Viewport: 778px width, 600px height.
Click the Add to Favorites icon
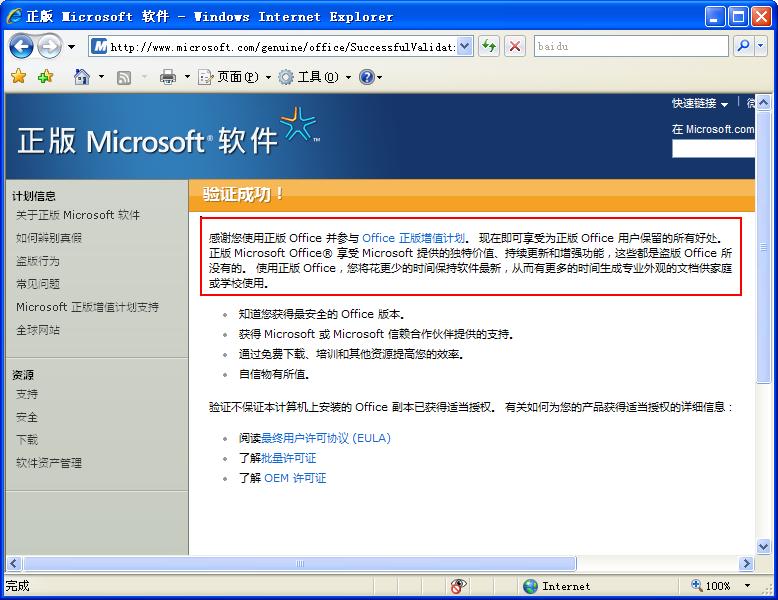(x=45, y=76)
